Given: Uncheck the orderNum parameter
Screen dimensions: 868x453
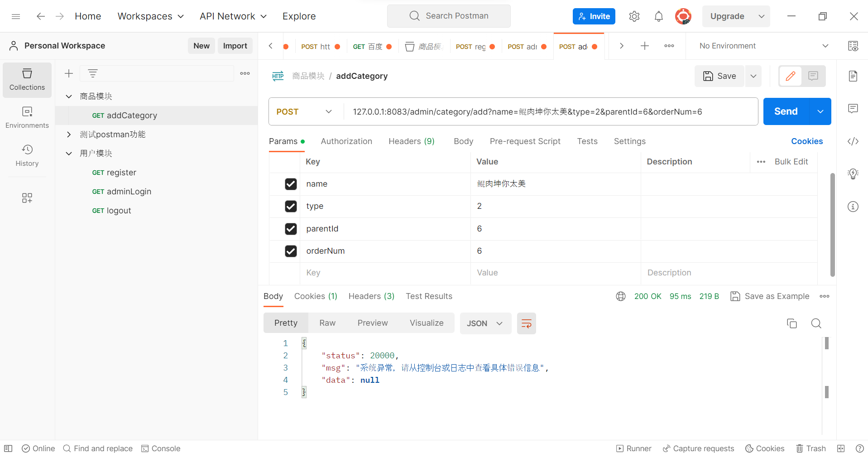Looking at the screenshot, I should point(291,251).
